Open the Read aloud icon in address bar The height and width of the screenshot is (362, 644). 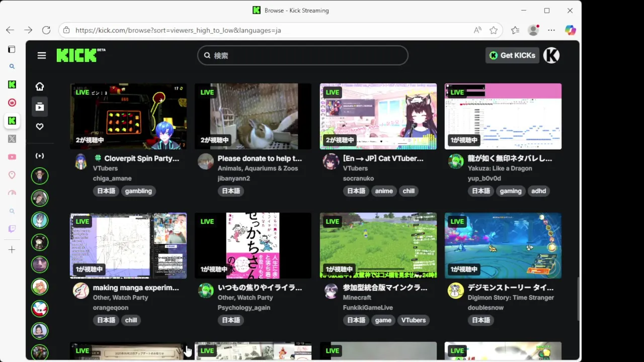pyautogui.click(x=477, y=30)
